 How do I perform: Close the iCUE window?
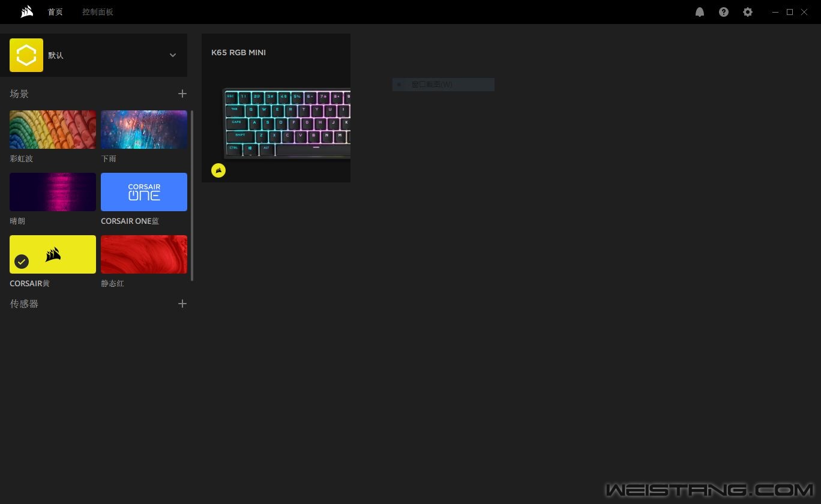click(804, 12)
